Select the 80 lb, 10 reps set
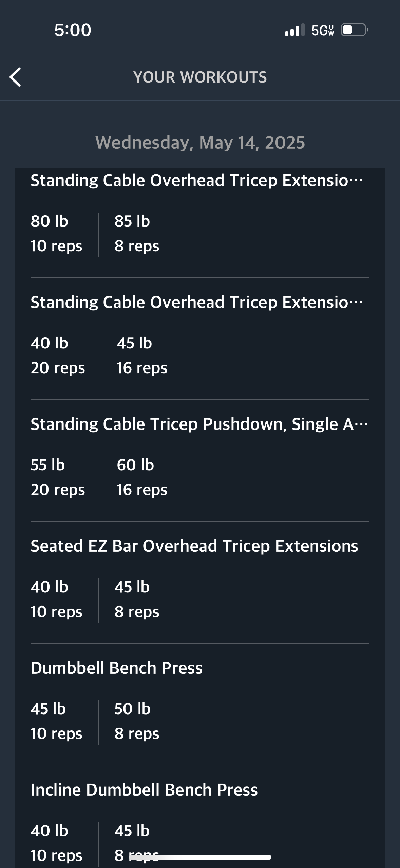The image size is (400, 868). point(56,234)
